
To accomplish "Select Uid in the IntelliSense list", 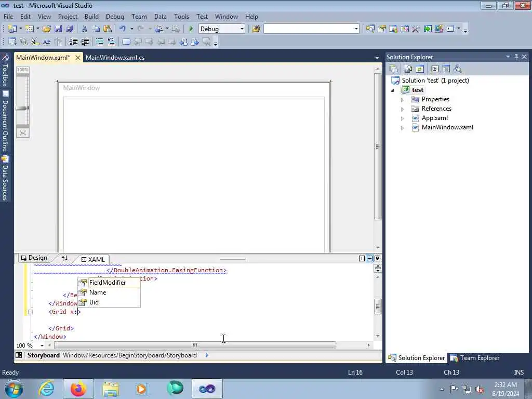I will [x=109, y=302].
